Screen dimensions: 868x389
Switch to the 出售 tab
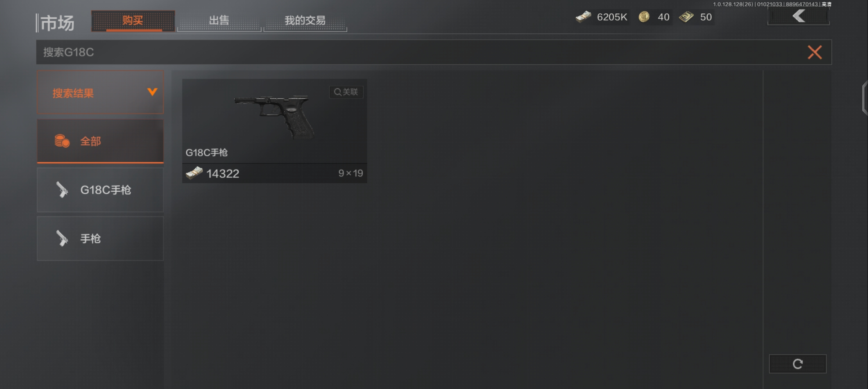pos(219,21)
